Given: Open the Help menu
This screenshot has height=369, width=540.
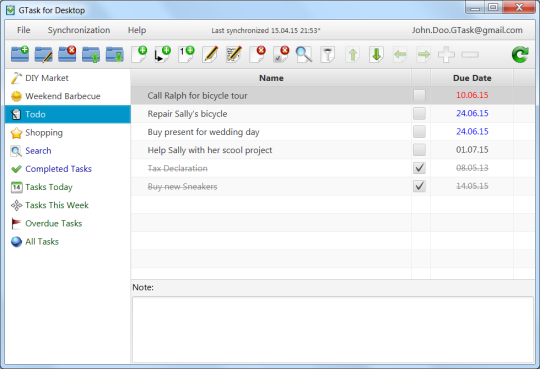Looking at the screenshot, I should (137, 30).
